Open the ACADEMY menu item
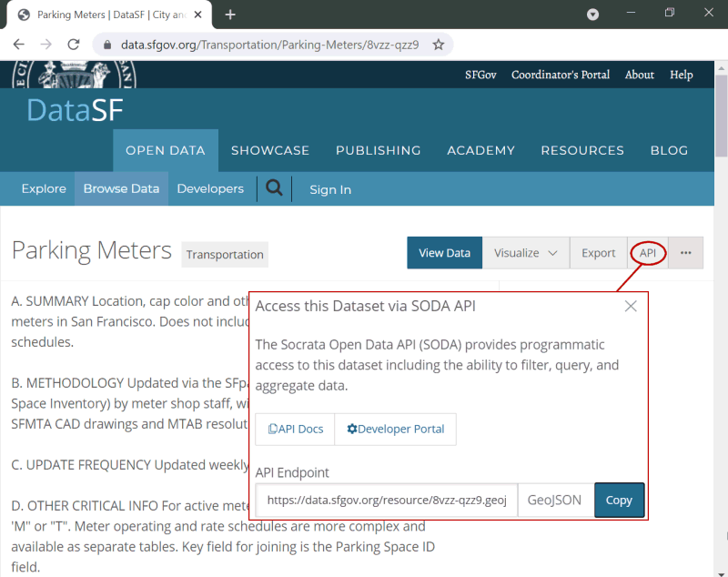The width and height of the screenshot is (728, 577). (480, 151)
